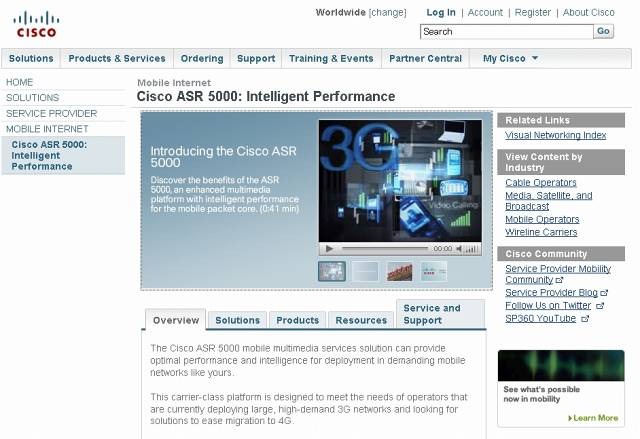
Task: Open the Wireline Carriers link
Action: (541, 232)
